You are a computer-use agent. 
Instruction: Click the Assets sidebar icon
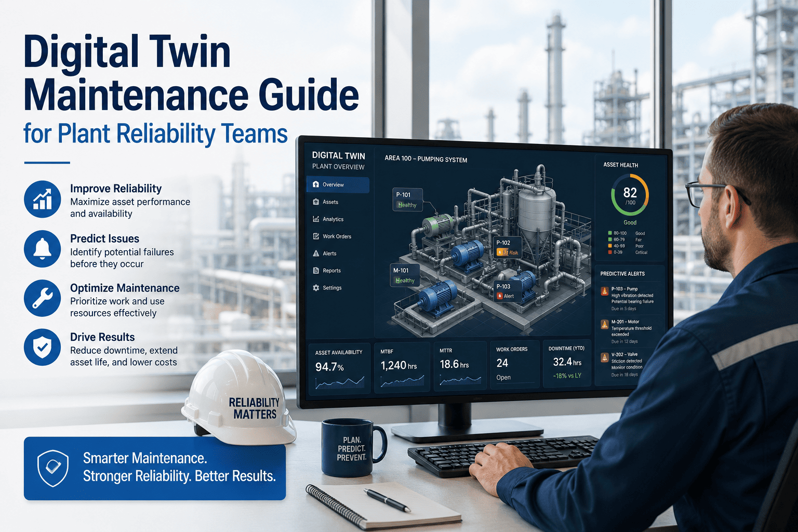click(316, 202)
